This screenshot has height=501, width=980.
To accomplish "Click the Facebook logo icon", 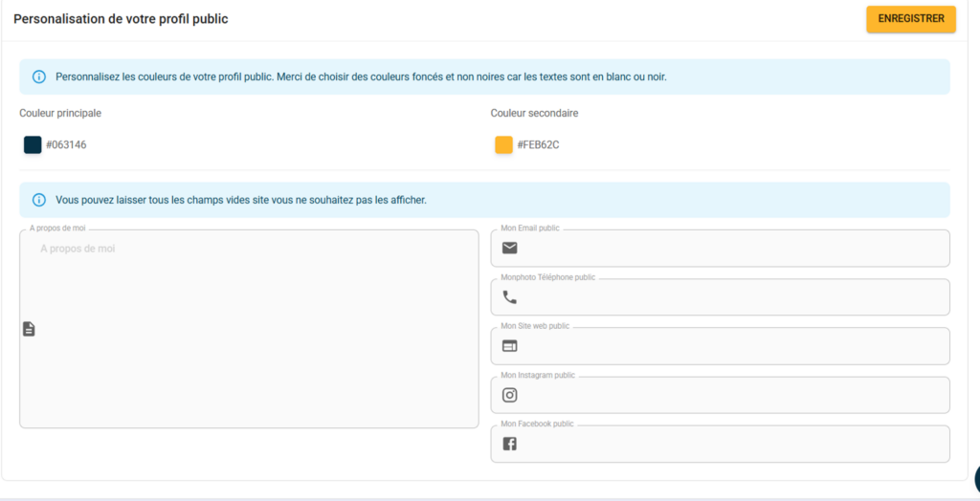I will [510, 444].
